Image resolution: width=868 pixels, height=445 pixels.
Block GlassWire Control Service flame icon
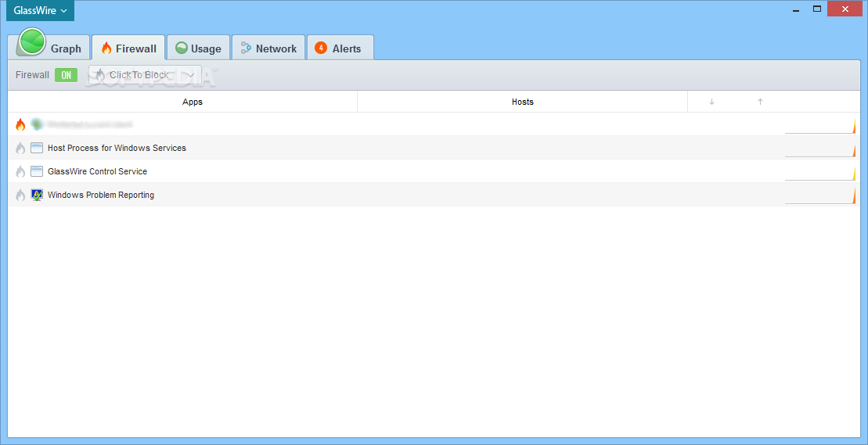20,171
